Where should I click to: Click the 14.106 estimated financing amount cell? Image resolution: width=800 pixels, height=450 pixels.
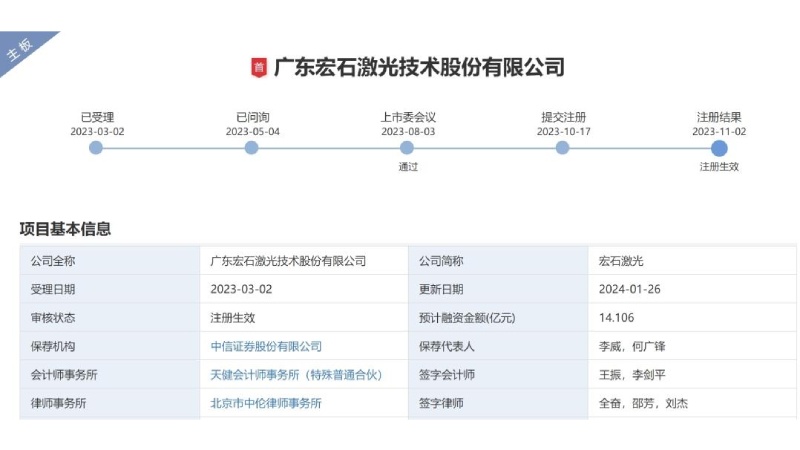click(x=616, y=318)
